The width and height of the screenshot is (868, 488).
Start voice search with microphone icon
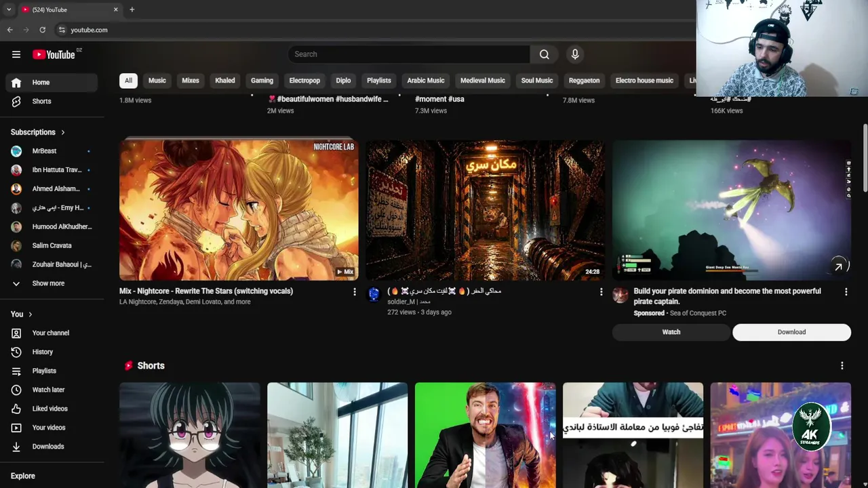[x=575, y=54]
